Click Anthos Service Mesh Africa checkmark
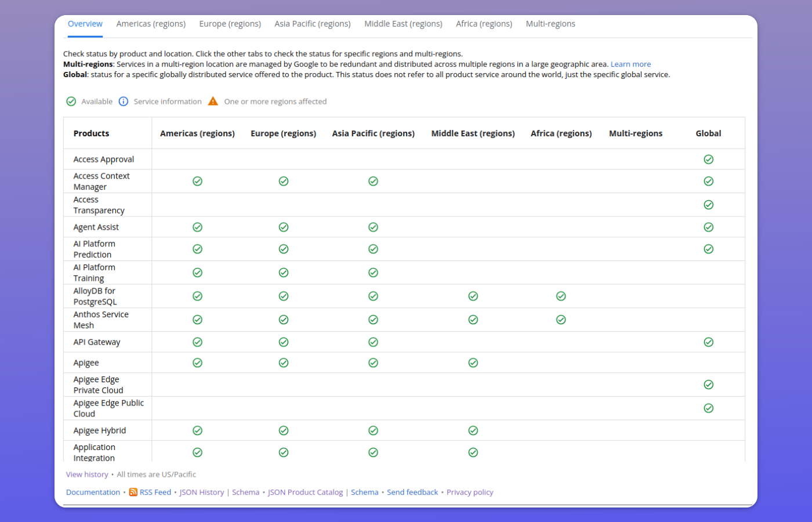This screenshot has width=812, height=522. [x=561, y=320]
